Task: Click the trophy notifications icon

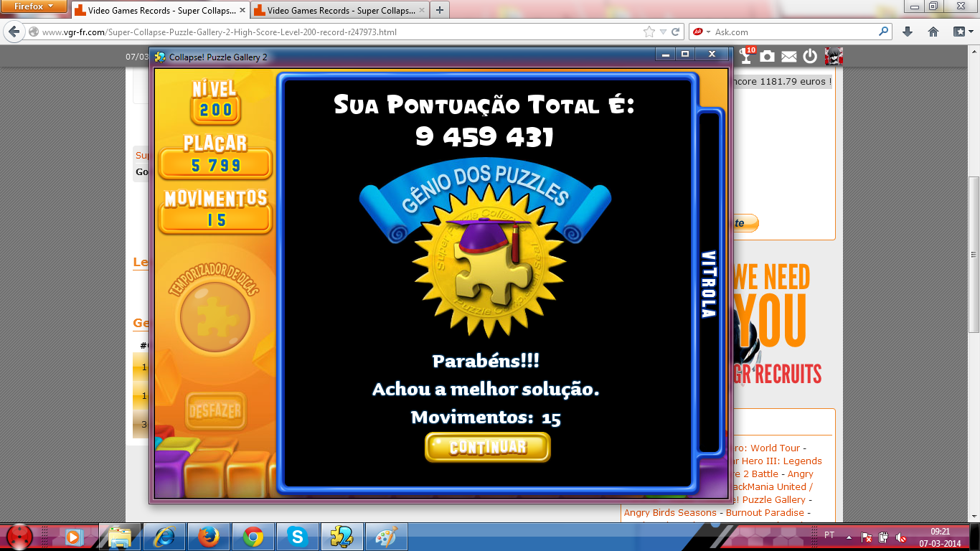Action: point(747,57)
